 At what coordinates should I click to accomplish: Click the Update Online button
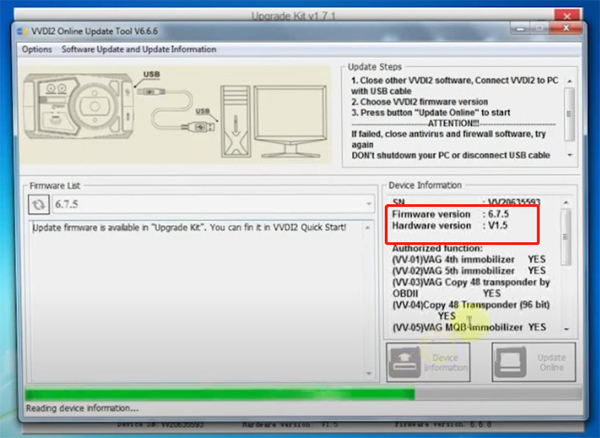533,362
